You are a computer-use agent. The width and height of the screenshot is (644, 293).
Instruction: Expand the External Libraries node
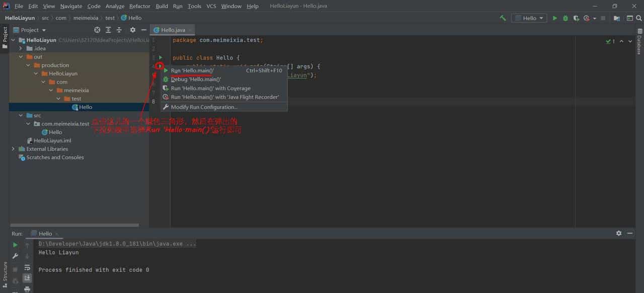(x=13, y=149)
